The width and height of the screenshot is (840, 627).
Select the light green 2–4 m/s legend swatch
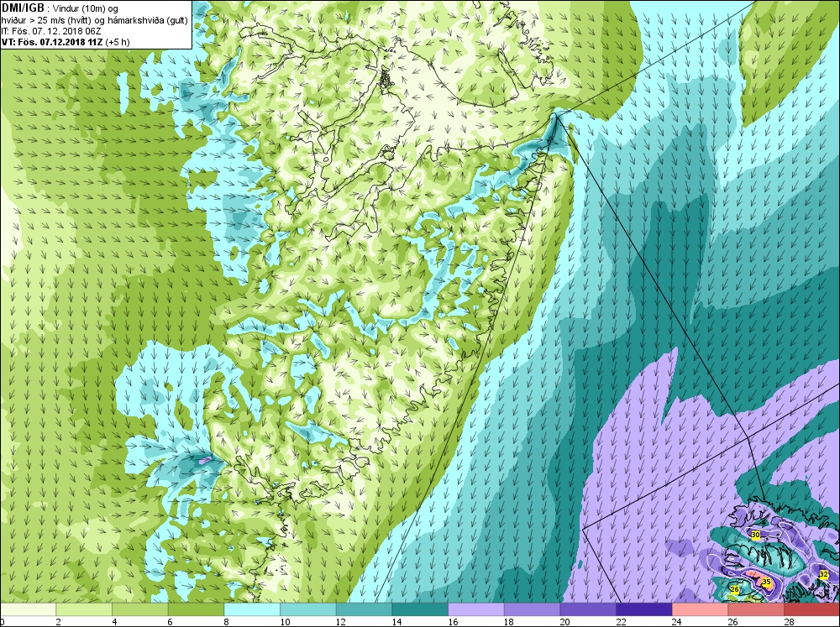[84, 609]
